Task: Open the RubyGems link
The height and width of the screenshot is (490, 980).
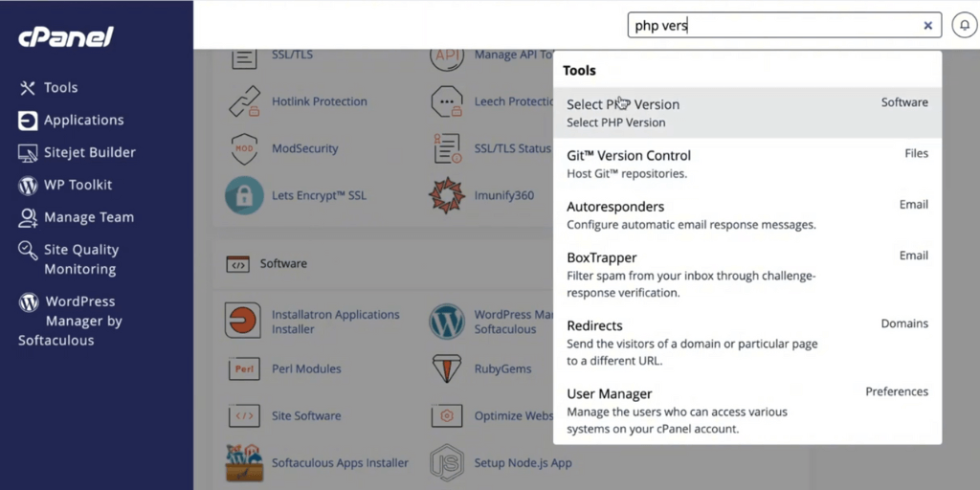Action: click(502, 368)
